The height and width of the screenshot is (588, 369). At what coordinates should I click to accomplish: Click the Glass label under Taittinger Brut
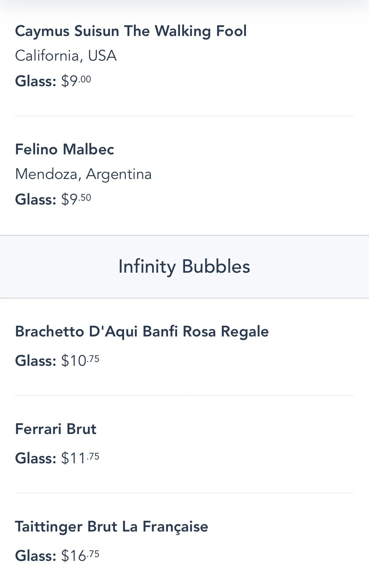click(35, 555)
